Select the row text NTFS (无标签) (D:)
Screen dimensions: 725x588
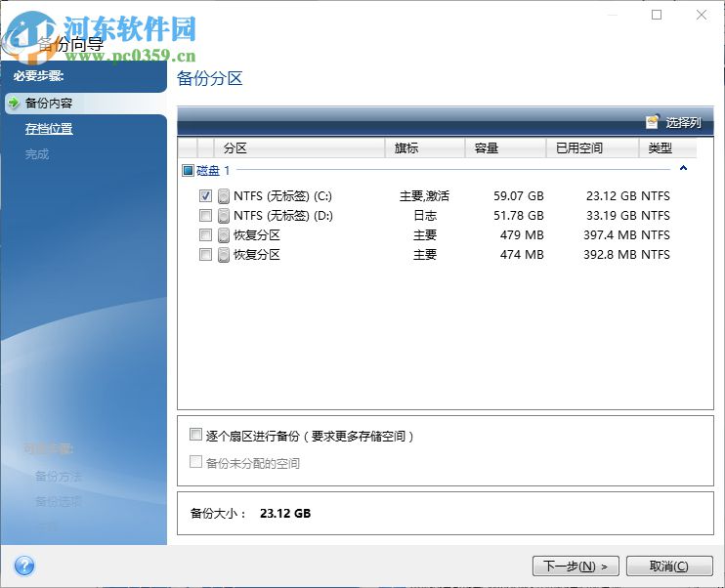[x=283, y=216]
